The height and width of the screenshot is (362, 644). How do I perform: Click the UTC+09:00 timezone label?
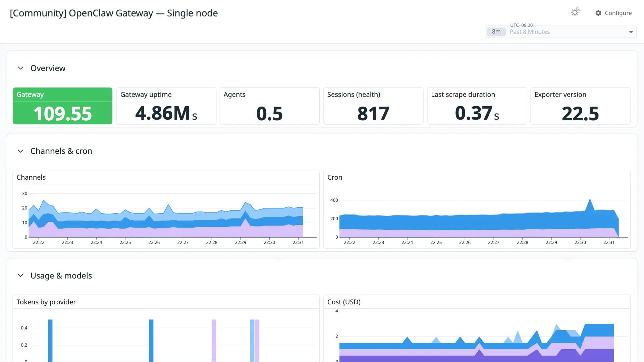tap(521, 25)
